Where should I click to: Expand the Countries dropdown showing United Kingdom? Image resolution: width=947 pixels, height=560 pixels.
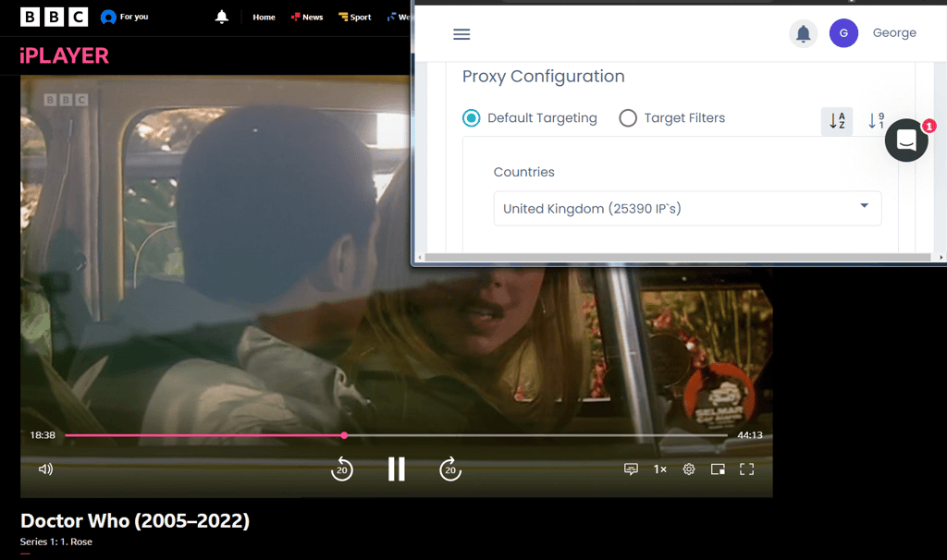click(x=687, y=208)
